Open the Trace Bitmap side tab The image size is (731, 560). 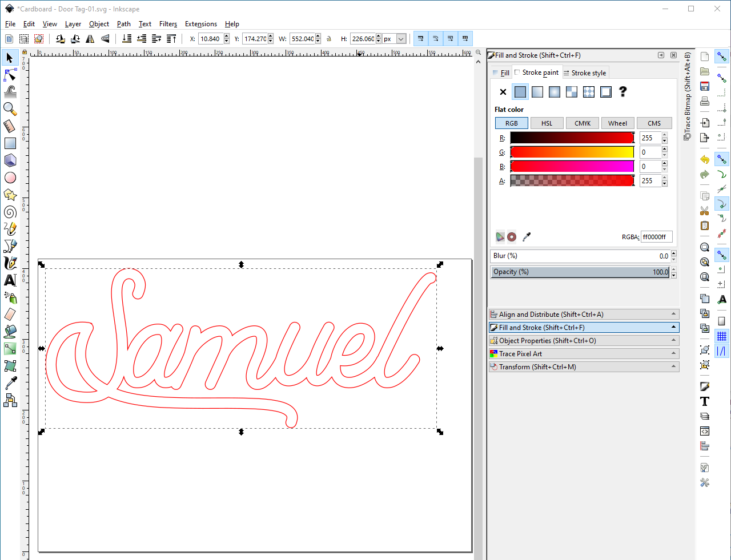click(x=688, y=96)
